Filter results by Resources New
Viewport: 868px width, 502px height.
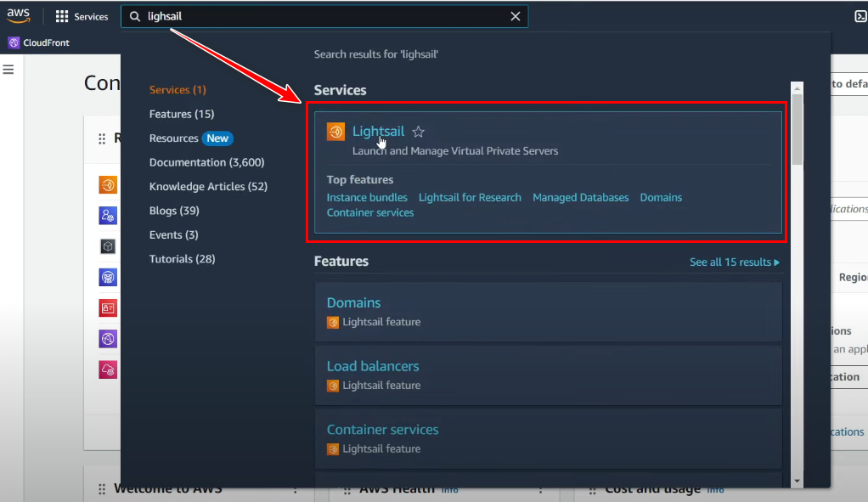coord(191,138)
